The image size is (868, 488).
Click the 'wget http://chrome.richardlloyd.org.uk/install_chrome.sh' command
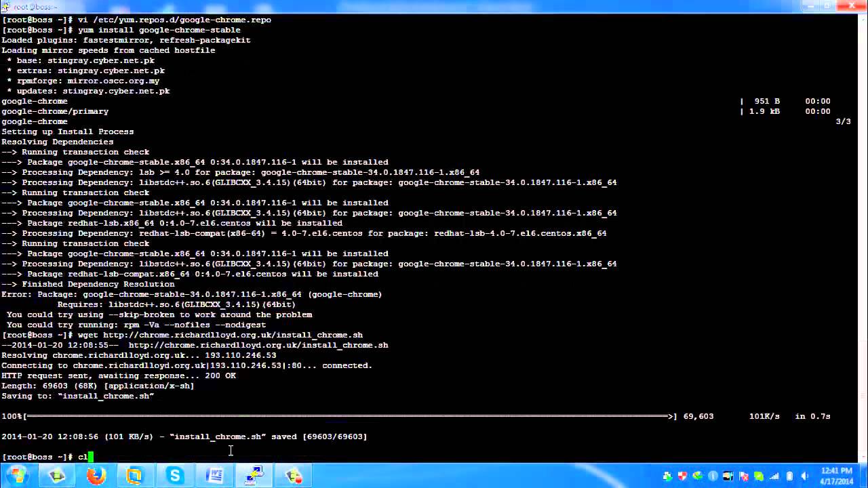220,335
